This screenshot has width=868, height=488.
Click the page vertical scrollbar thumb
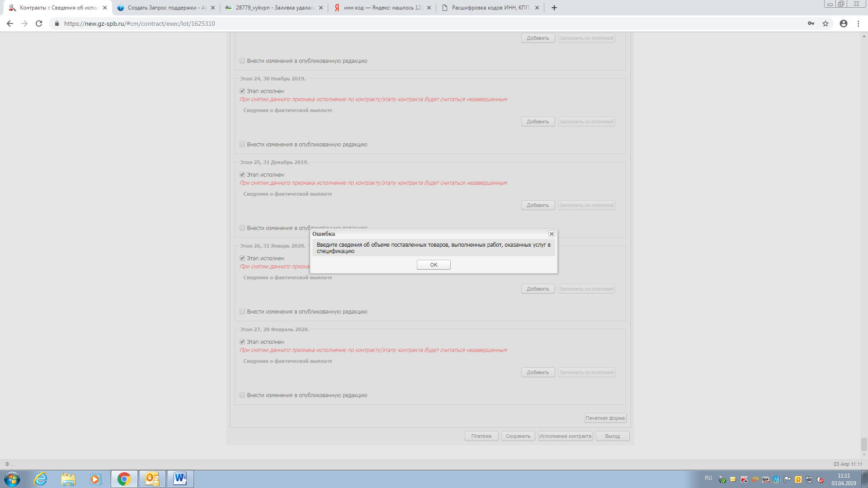(x=864, y=444)
